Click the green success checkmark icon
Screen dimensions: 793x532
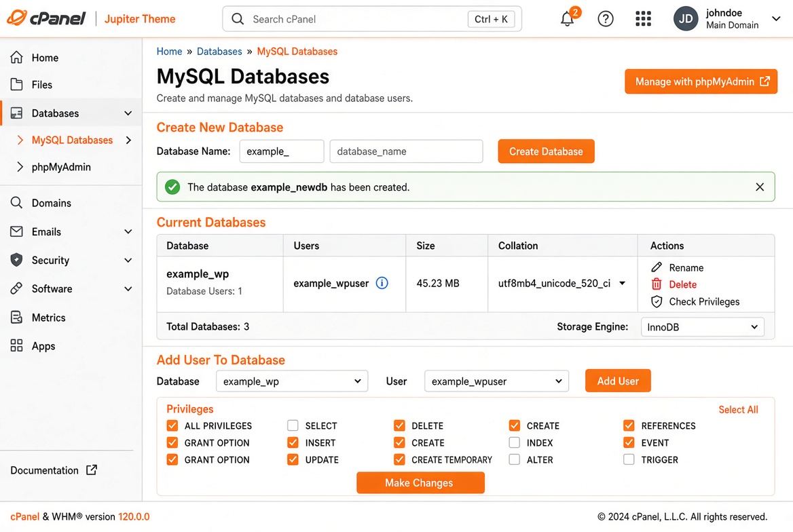(172, 187)
